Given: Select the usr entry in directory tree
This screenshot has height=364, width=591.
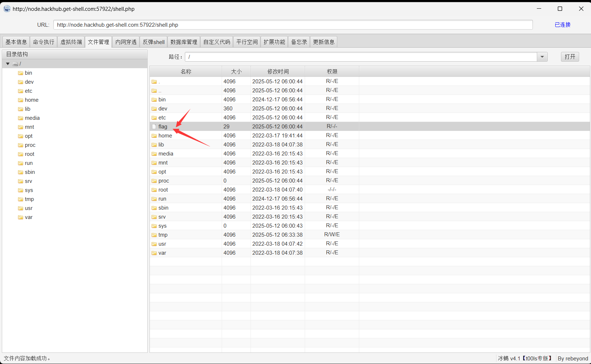Looking at the screenshot, I should coord(29,208).
